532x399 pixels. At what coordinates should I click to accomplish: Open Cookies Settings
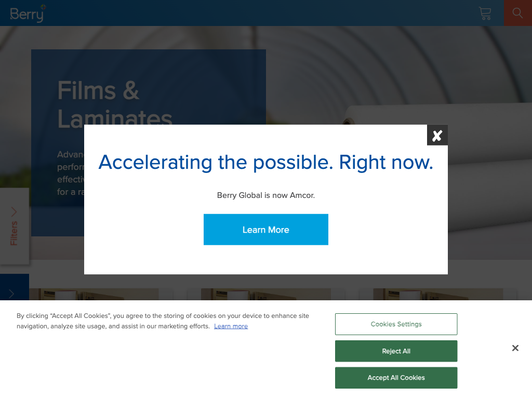(396, 324)
